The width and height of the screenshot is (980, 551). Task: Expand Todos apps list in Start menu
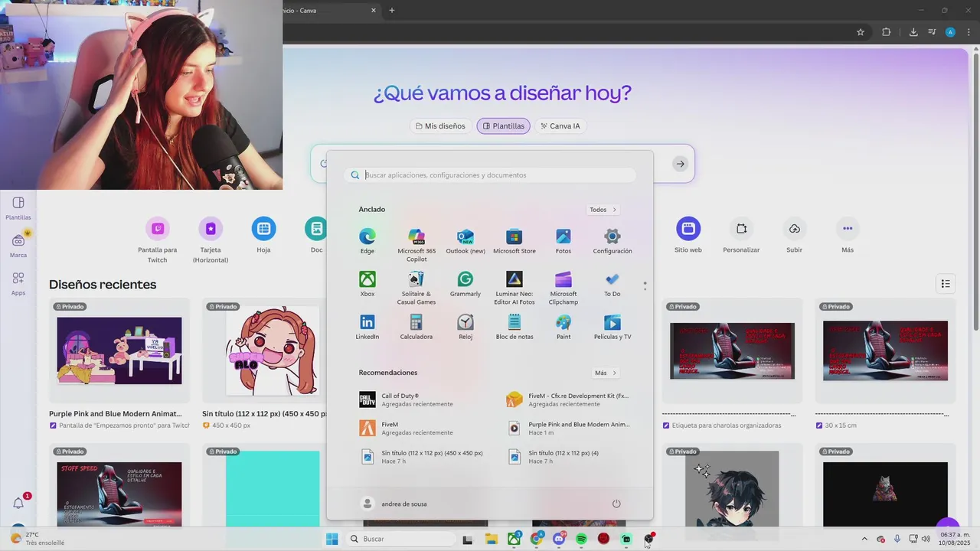pos(603,209)
